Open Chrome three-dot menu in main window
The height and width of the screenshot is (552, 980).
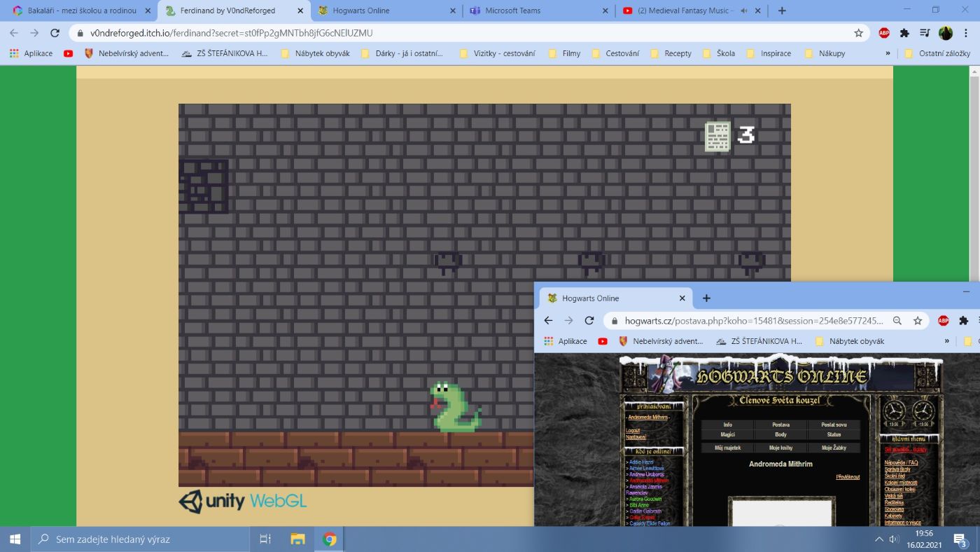[x=967, y=33]
